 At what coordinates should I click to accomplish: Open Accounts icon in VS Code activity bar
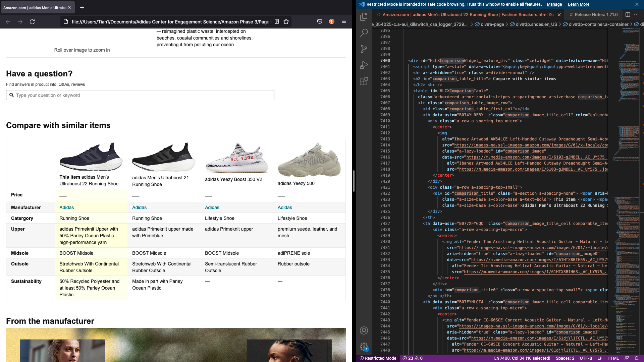coord(364,330)
